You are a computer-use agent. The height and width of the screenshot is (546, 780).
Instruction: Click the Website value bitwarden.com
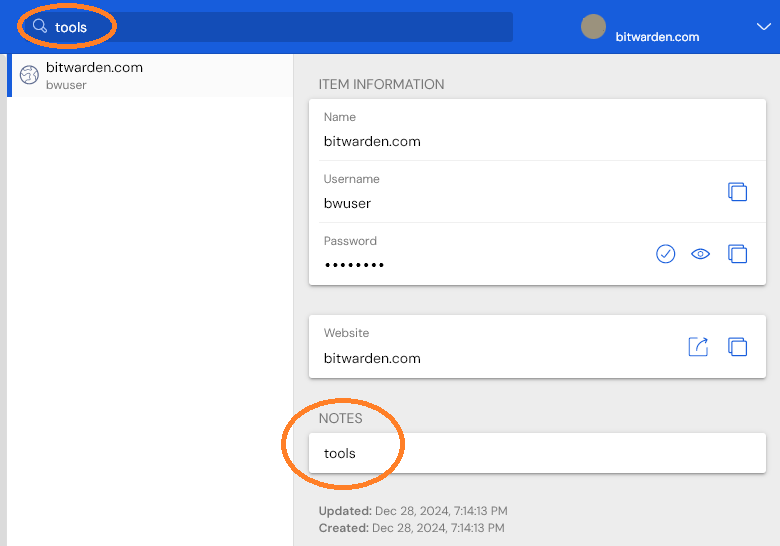tap(372, 358)
